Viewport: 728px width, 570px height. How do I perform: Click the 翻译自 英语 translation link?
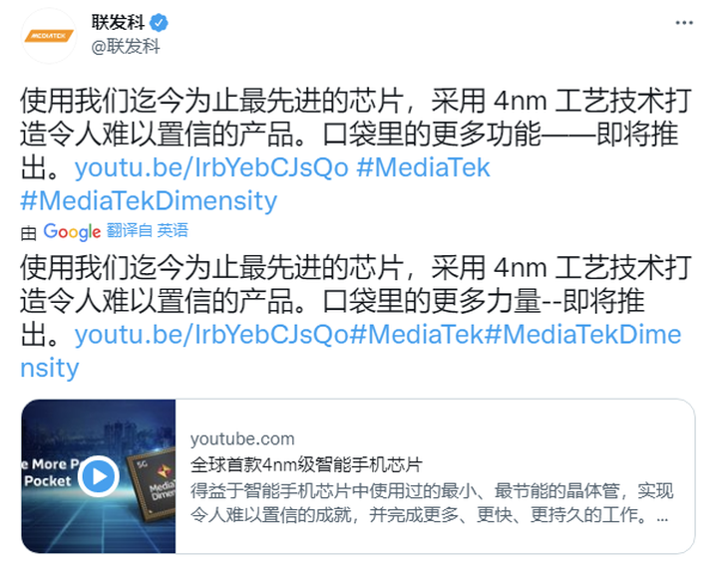click(148, 230)
